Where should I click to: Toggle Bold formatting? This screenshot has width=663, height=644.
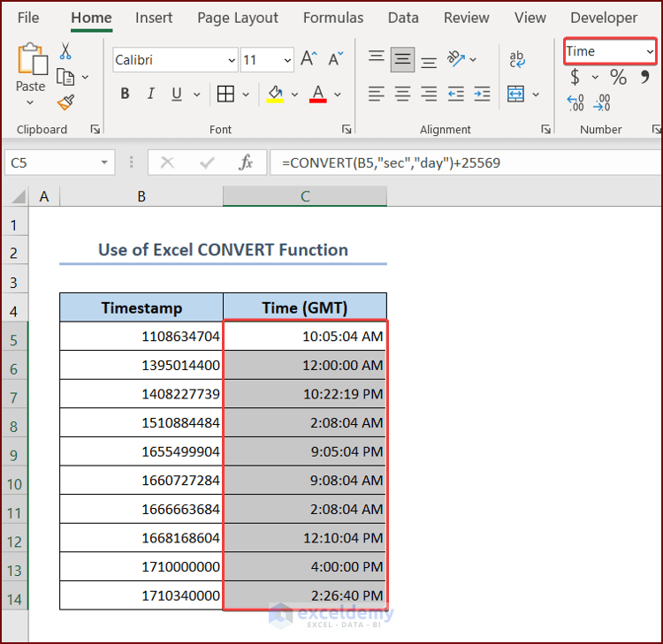pos(125,94)
